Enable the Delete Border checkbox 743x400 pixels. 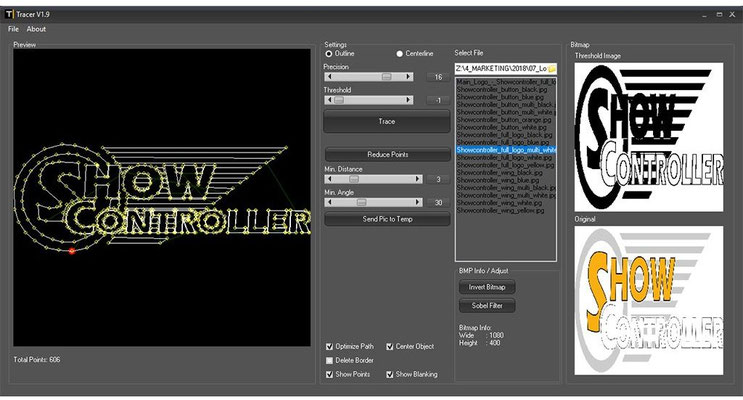(x=330, y=360)
